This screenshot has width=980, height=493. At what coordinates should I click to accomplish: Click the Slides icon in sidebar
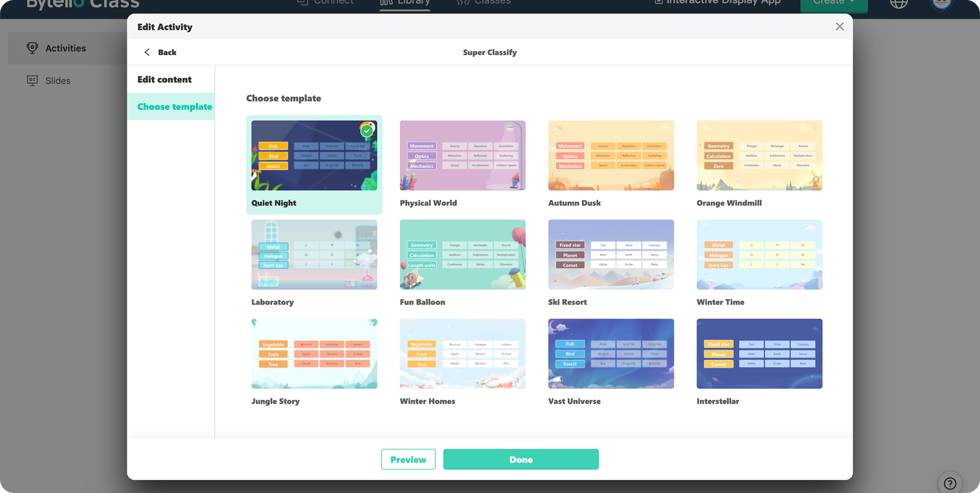pos(32,81)
